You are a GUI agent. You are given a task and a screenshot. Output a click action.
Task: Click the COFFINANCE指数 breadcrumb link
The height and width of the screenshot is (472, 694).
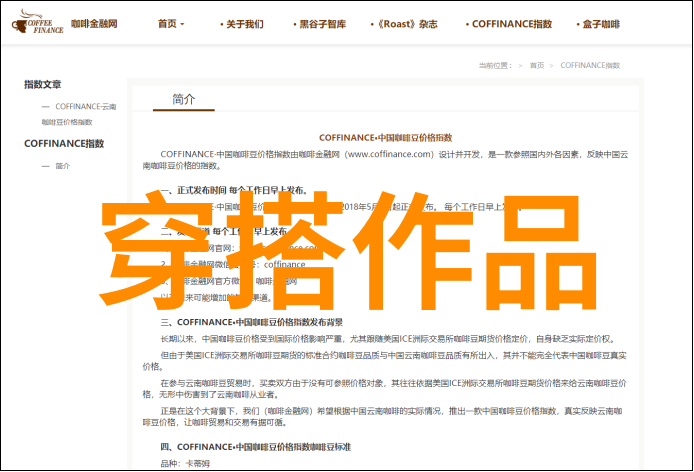590,66
